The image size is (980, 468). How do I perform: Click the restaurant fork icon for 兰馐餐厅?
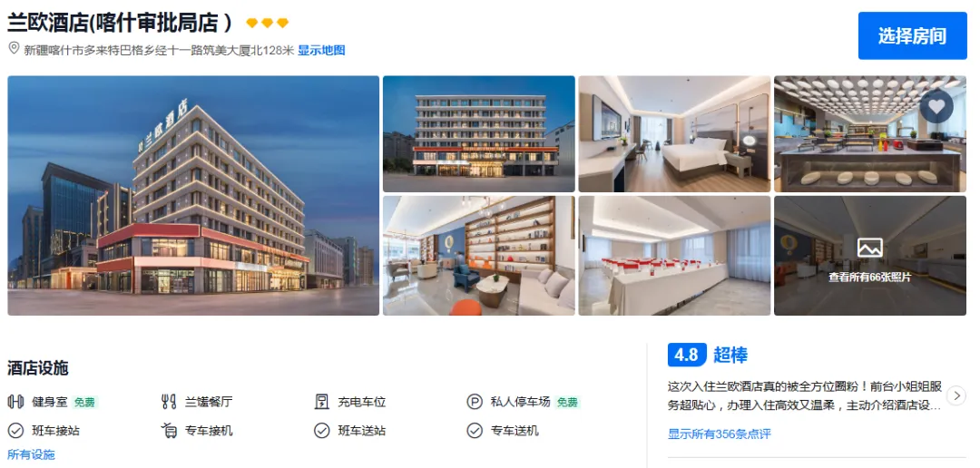click(169, 402)
